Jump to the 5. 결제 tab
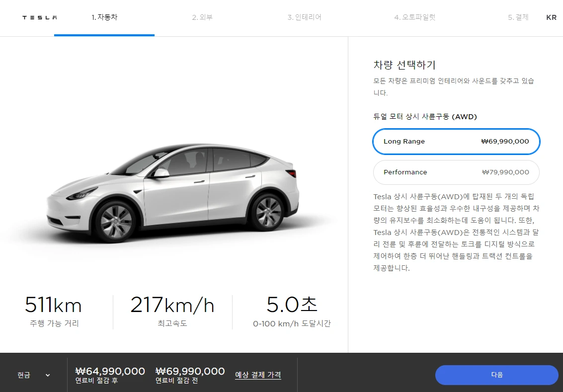The width and height of the screenshot is (563, 392). click(x=518, y=17)
